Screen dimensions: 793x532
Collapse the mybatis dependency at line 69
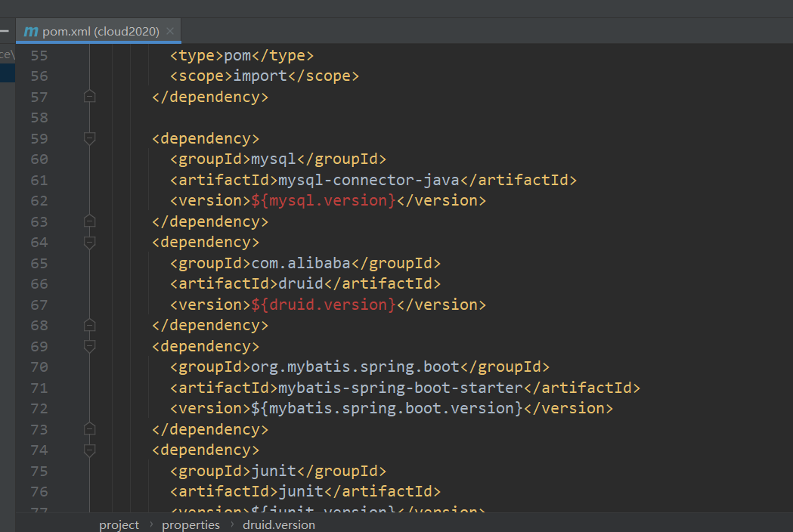[x=89, y=346]
